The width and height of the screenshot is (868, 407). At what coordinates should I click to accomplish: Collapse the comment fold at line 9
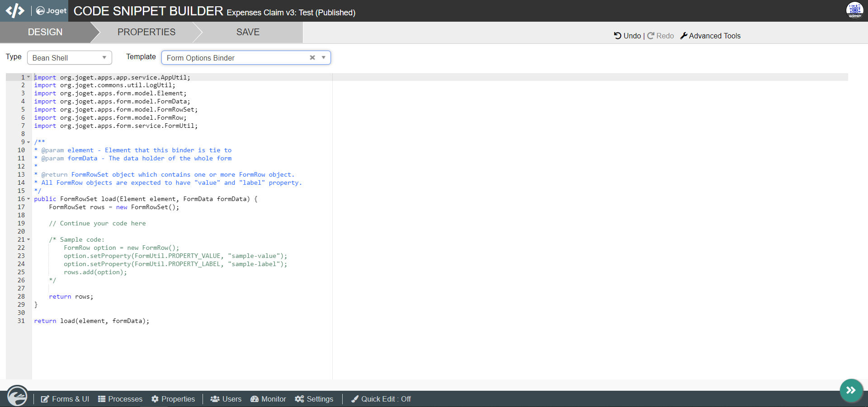pos(28,142)
